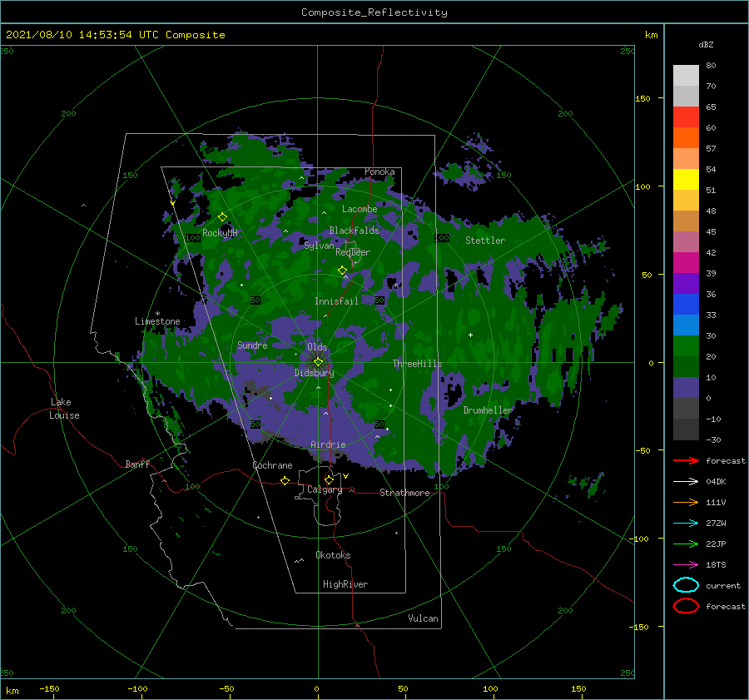This screenshot has height=700, width=749.
Task: Click the yellow radar marker at Didsbury
Action: 318,362
